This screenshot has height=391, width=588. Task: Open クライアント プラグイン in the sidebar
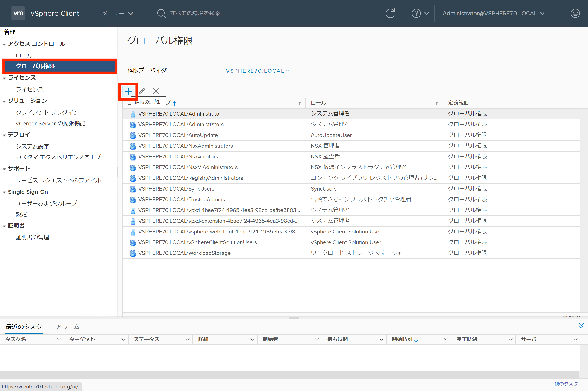click(x=47, y=113)
